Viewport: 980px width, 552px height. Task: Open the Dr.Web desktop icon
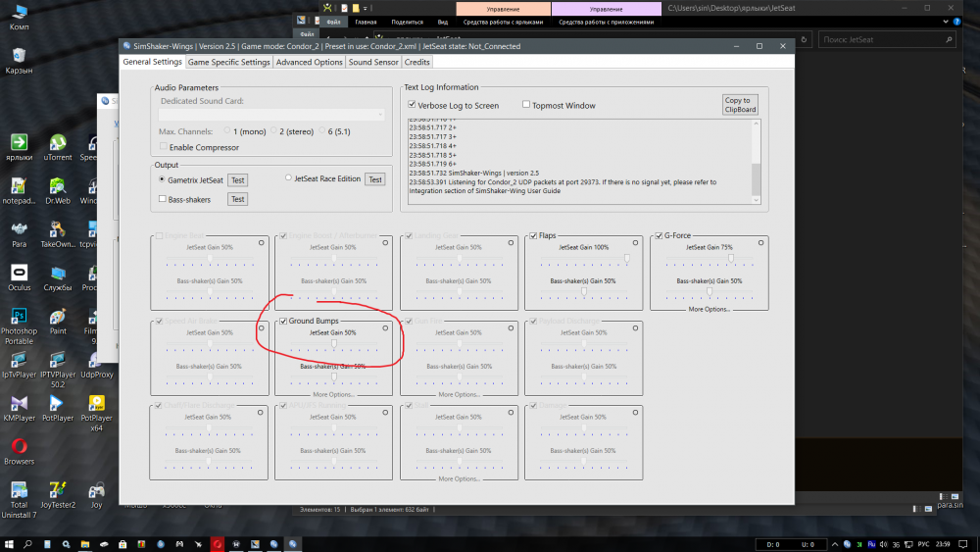[58, 191]
